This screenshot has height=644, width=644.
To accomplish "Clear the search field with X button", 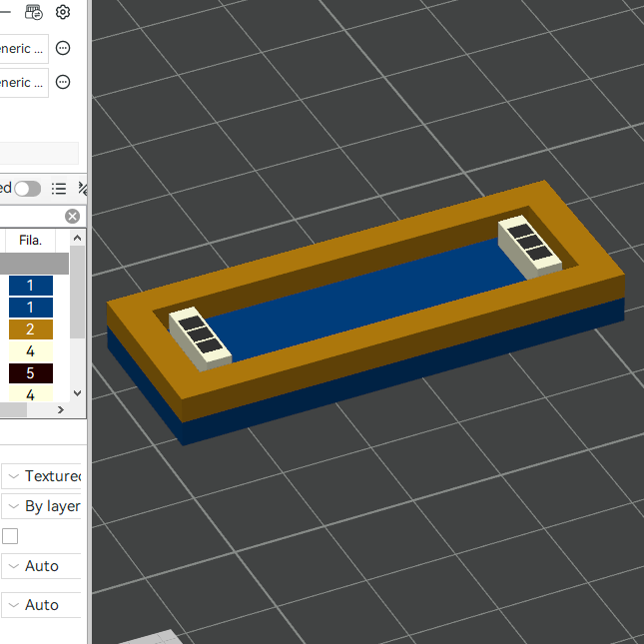I will tap(72, 216).
